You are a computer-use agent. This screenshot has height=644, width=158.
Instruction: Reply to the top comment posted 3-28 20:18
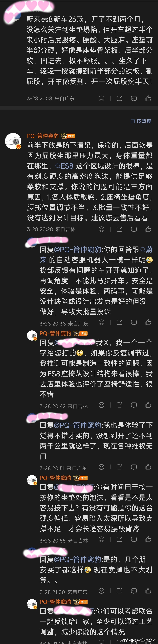pyautogui.click(x=134, y=98)
